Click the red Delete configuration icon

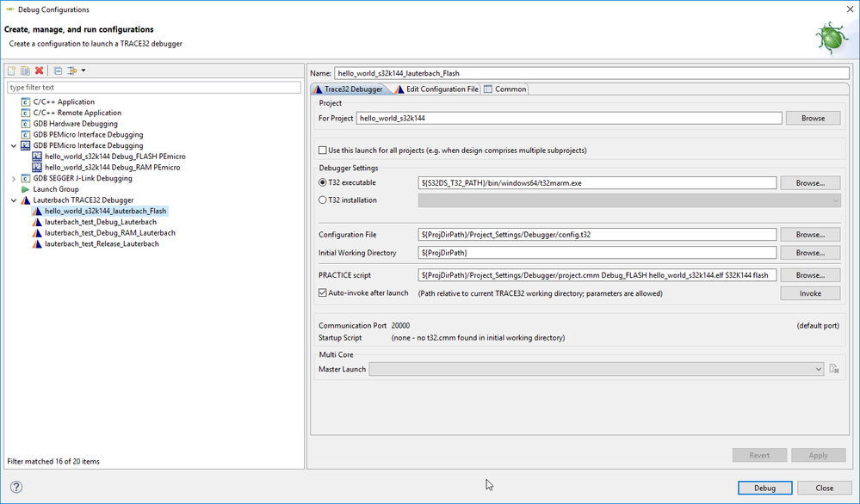tap(39, 71)
